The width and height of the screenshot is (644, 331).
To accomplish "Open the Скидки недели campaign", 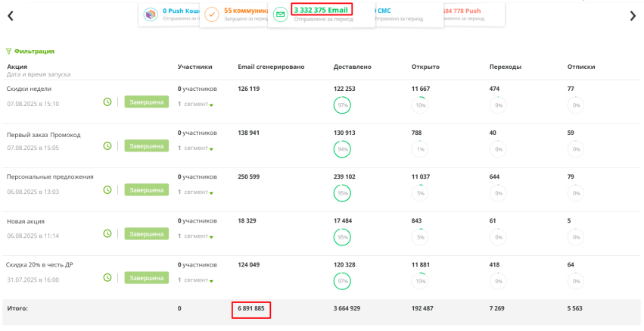I will click(x=29, y=89).
